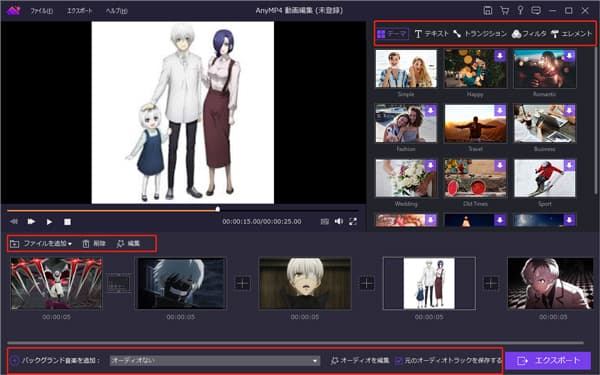
Task: Click the play button under the preview
Action: click(49, 222)
